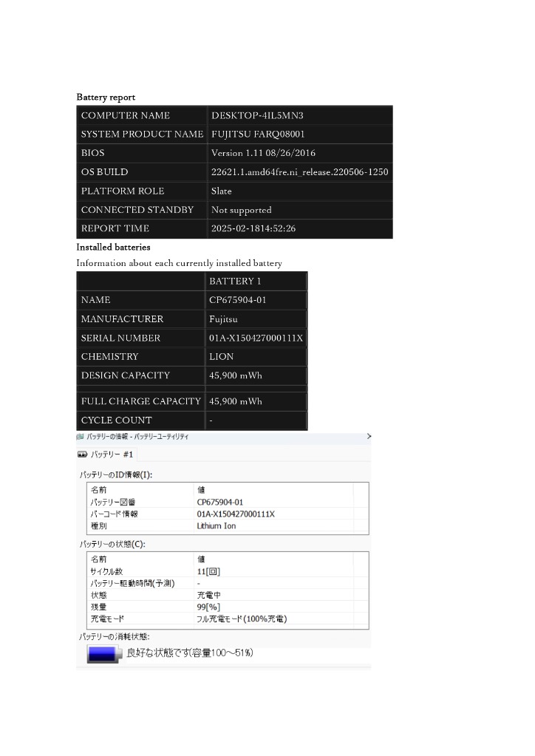Select the 'DESIGN CAPACITY' row label
The image size is (535, 756).
(140, 375)
